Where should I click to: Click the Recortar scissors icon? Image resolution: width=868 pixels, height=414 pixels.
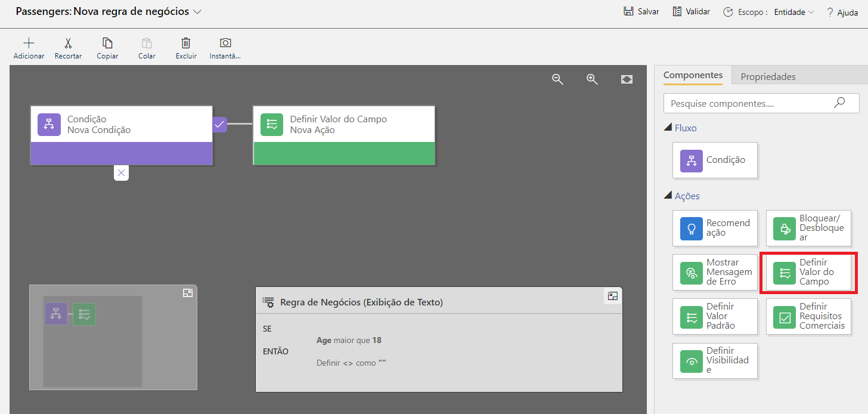coord(68,43)
